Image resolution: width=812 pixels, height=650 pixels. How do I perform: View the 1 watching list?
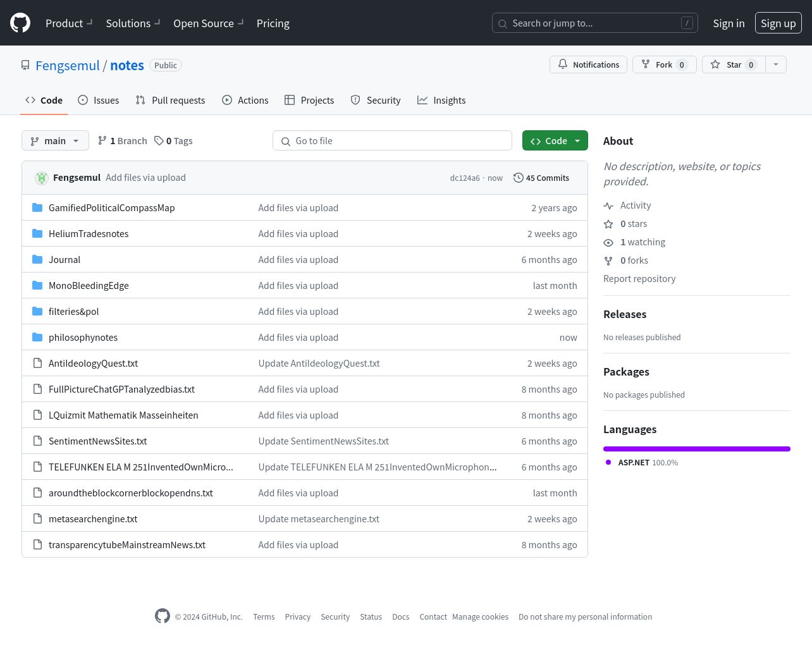(634, 242)
